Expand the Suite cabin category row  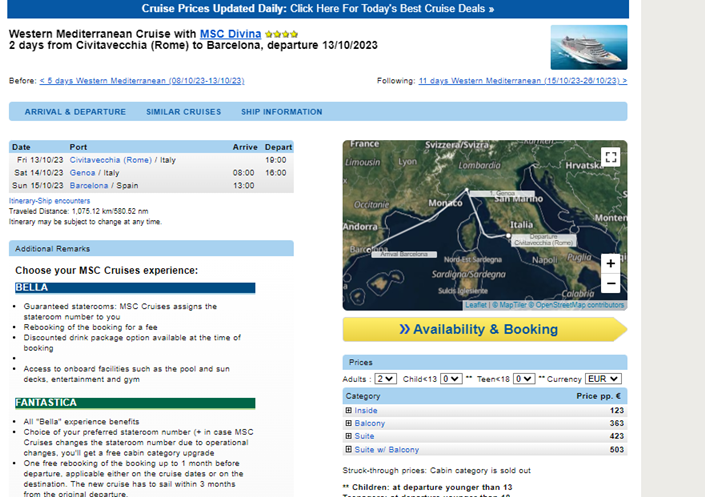[x=348, y=436]
